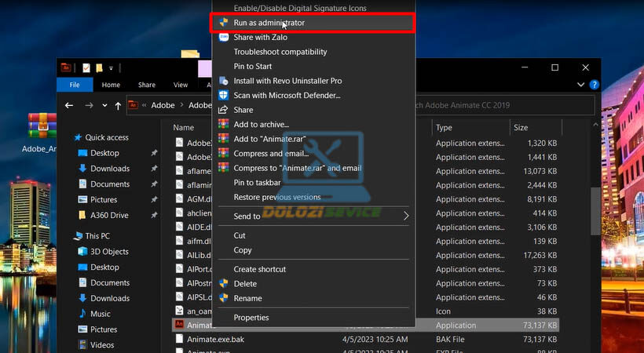Sort files by the Size column
The height and width of the screenshot is (353, 644).
(521, 127)
